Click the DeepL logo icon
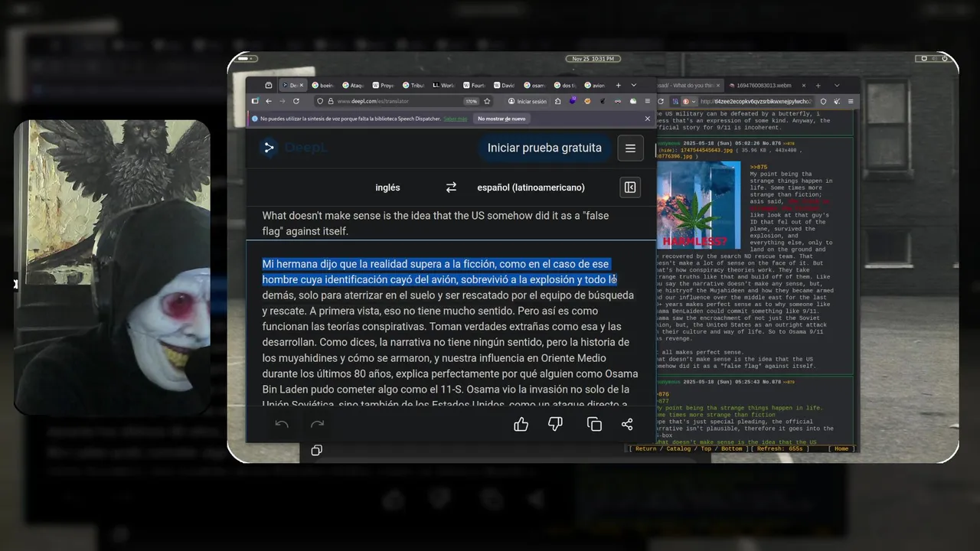980x551 pixels. tap(269, 148)
